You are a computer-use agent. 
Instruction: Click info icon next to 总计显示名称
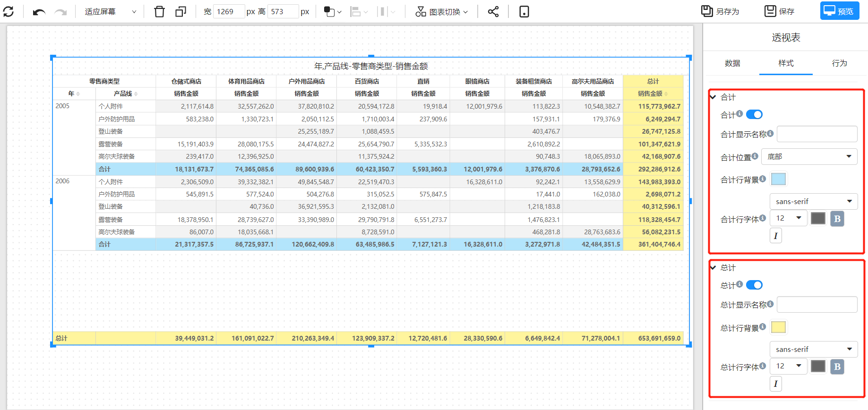coord(770,304)
